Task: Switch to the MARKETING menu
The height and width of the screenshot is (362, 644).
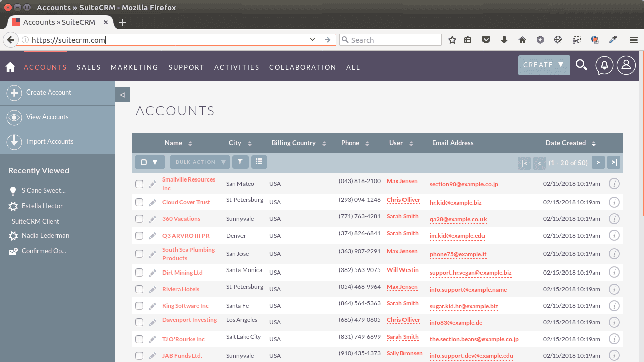Action: [134, 67]
